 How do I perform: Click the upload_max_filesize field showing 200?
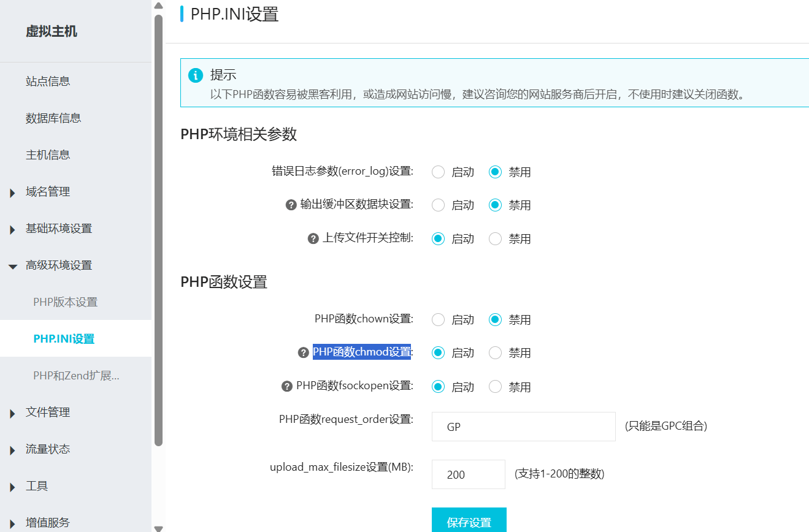(468, 474)
